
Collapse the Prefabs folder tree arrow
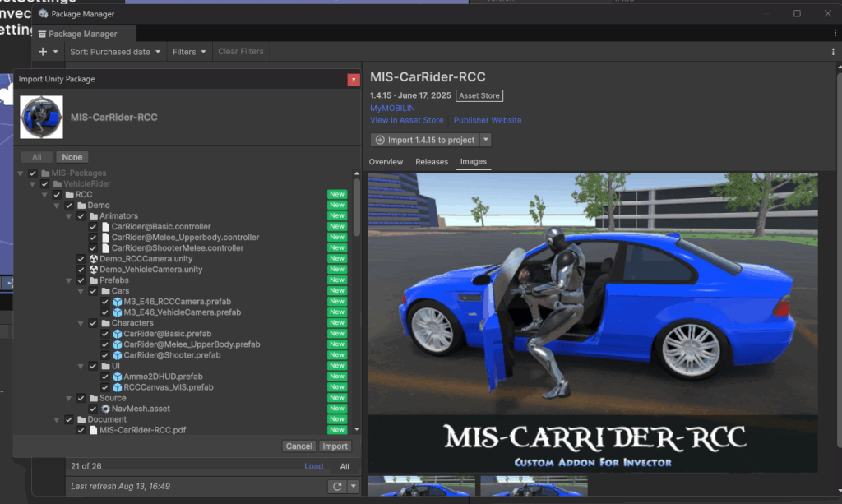[69, 280]
